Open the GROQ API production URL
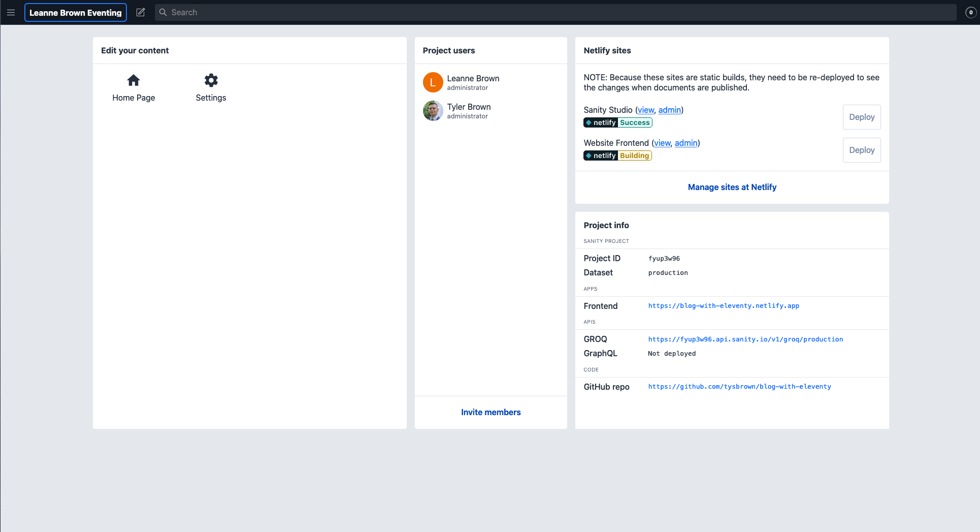 745,339
